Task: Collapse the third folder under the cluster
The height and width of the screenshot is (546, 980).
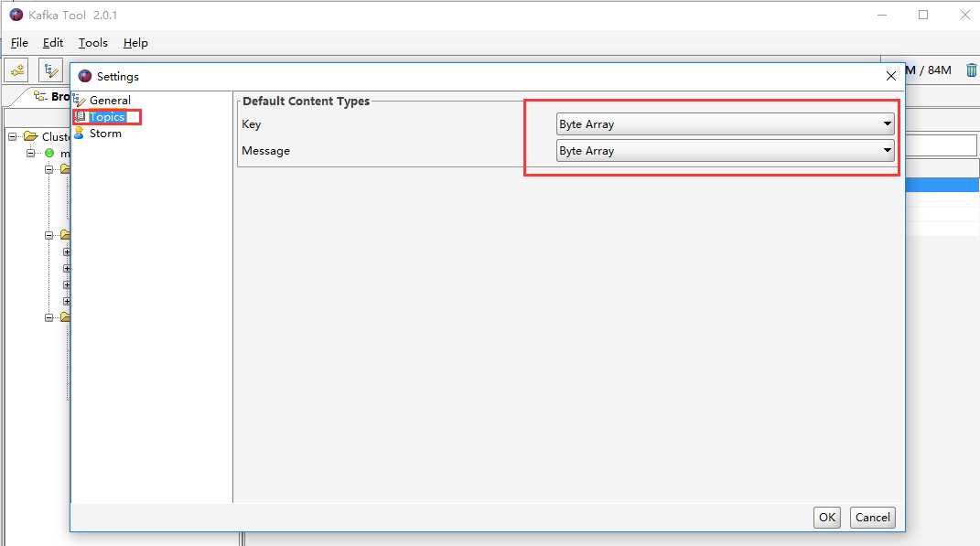Action: pyautogui.click(x=48, y=317)
